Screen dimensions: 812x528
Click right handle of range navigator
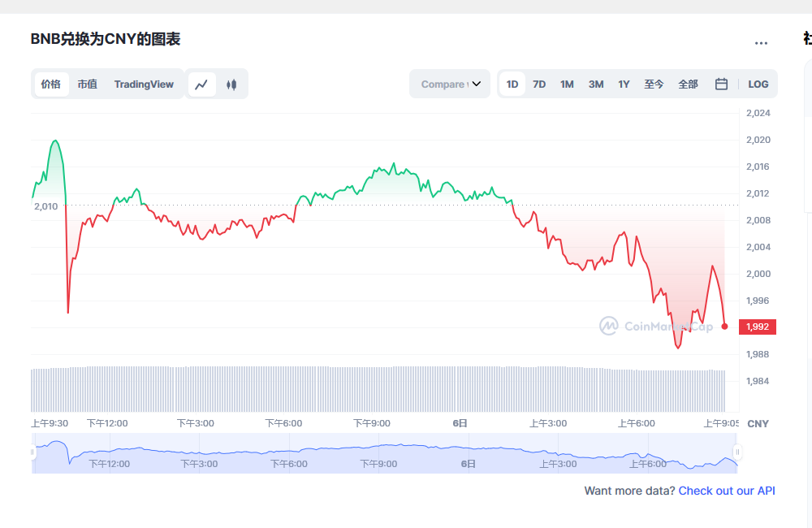[737, 452]
